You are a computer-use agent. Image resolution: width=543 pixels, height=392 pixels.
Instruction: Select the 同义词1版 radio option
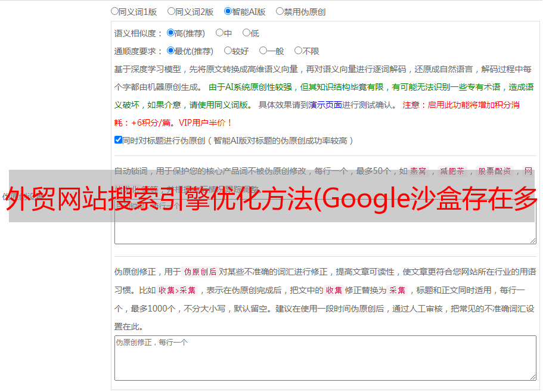pos(114,11)
